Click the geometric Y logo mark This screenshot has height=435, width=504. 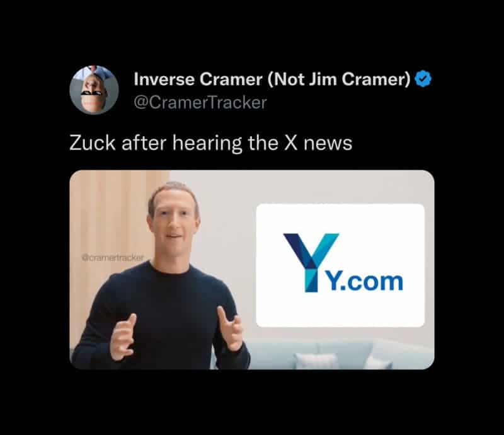pyautogui.click(x=311, y=262)
